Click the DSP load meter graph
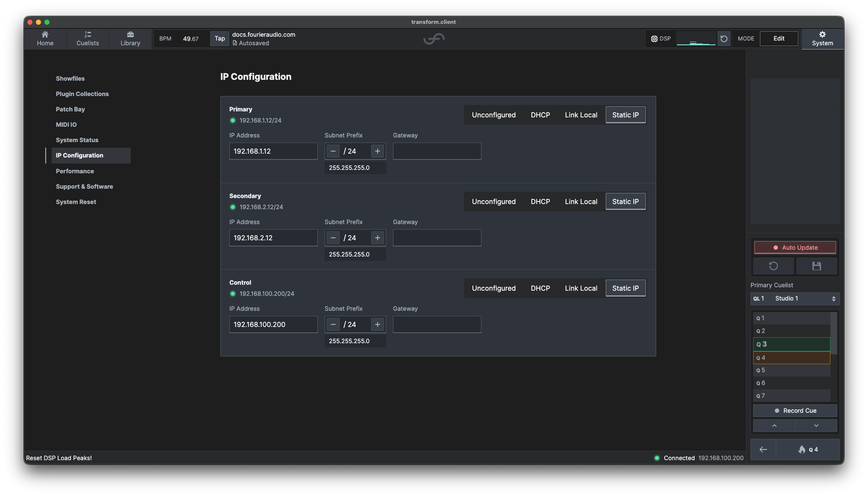This screenshot has width=868, height=496. pyautogui.click(x=696, y=38)
